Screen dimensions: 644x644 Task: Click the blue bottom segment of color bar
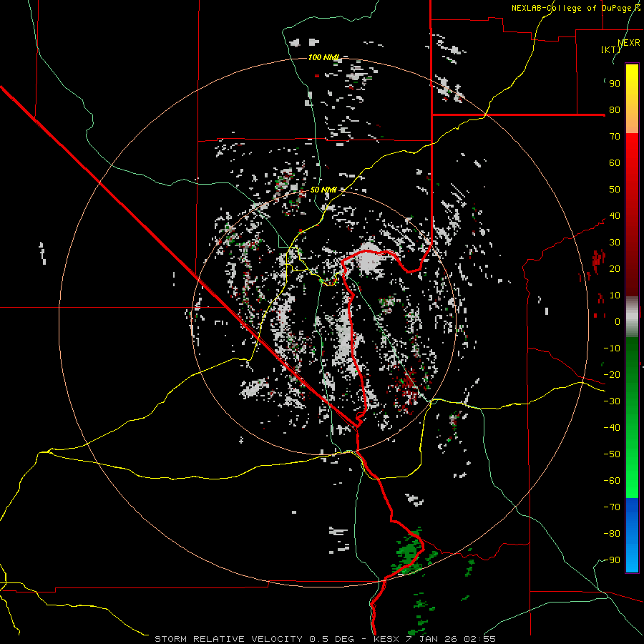(x=632, y=535)
